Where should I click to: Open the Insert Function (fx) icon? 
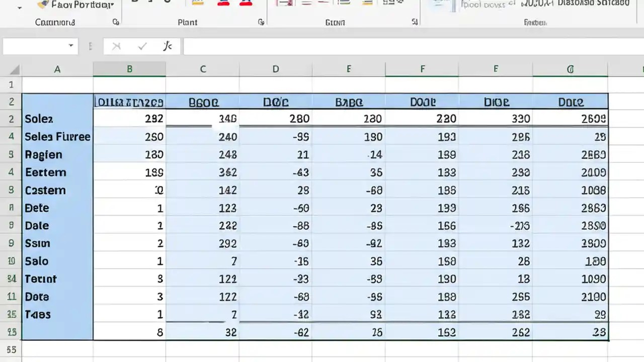click(x=168, y=46)
